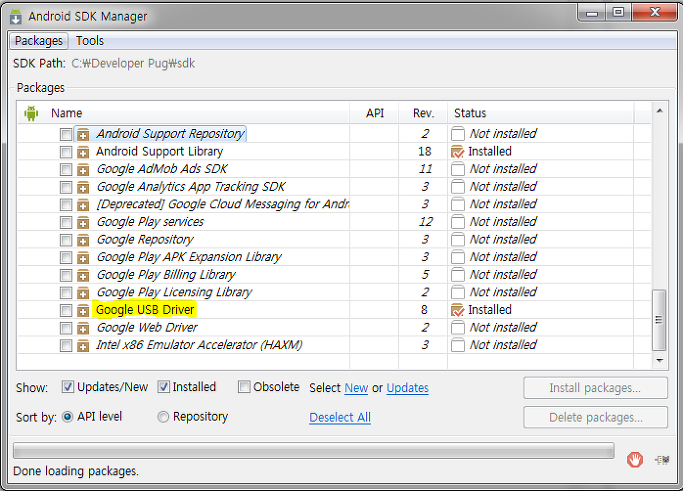Click the Android SDK Manager title bar icon
The image size is (683, 491).
(16, 17)
